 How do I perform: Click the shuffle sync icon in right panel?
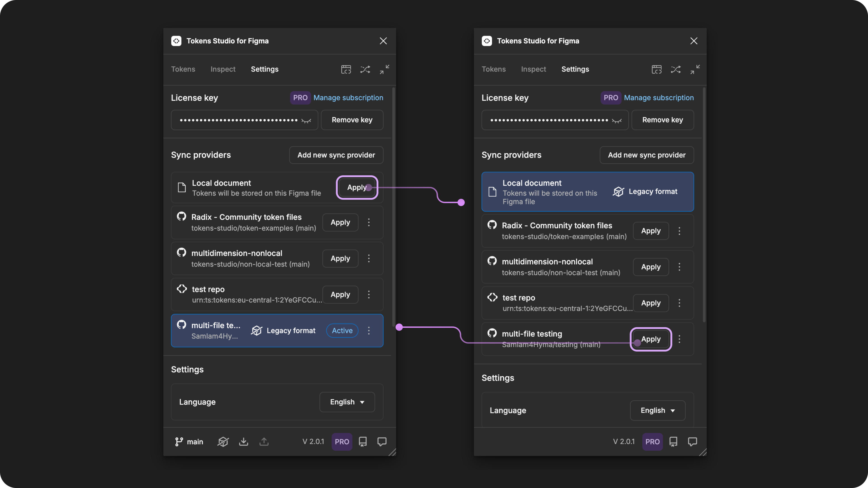(676, 69)
